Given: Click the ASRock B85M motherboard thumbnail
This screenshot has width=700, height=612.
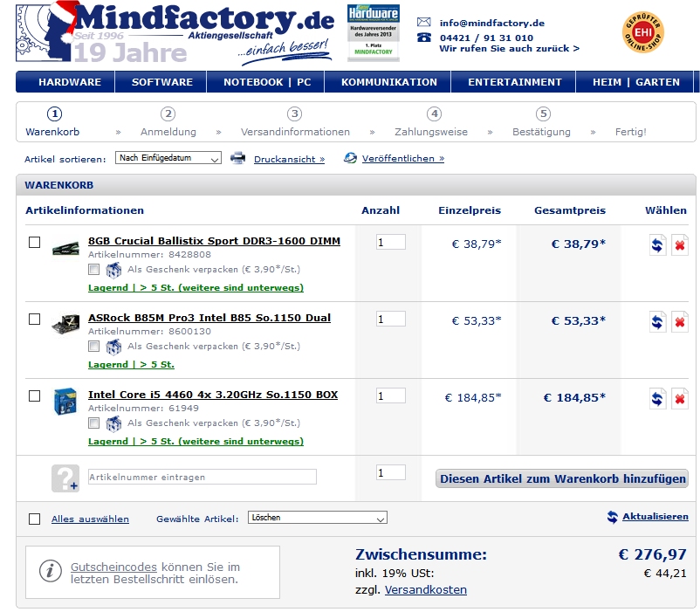Looking at the screenshot, I should (x=65, y=324).
